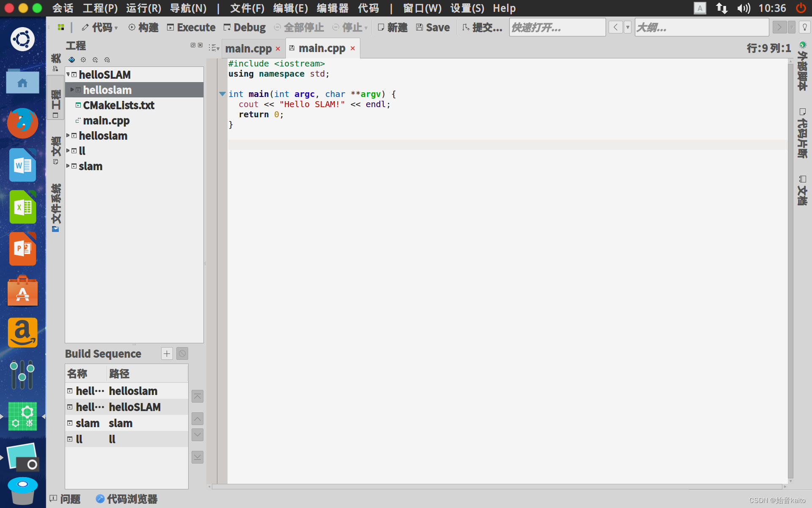812x508 pixels.
Task: Open CMakeLists.txt in project tree
Action: 118,105
